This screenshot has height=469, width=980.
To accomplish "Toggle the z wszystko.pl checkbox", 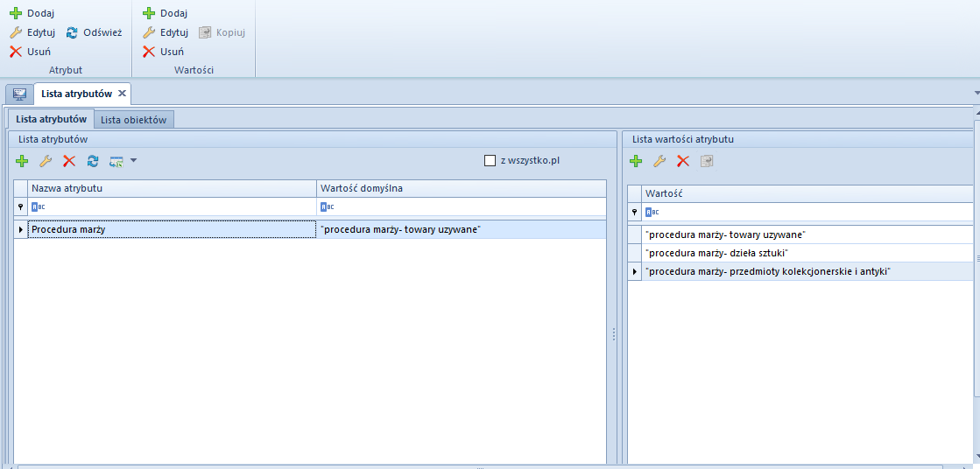I will tap(490, 160).
